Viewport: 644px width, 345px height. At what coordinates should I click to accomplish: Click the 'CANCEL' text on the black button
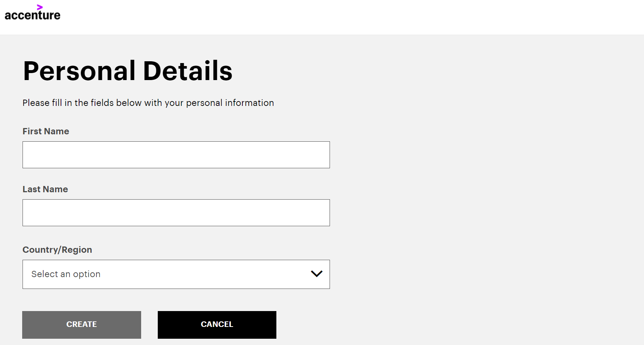(x=217, y=324)
